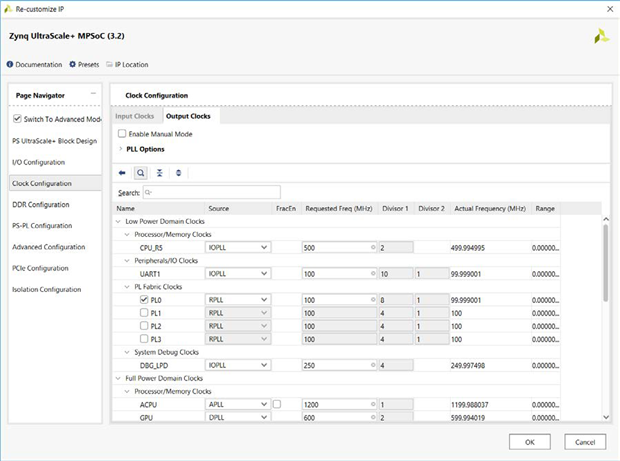Click the expand all toolbar icon
Screen dimensions: 620x461
point(178,172)
